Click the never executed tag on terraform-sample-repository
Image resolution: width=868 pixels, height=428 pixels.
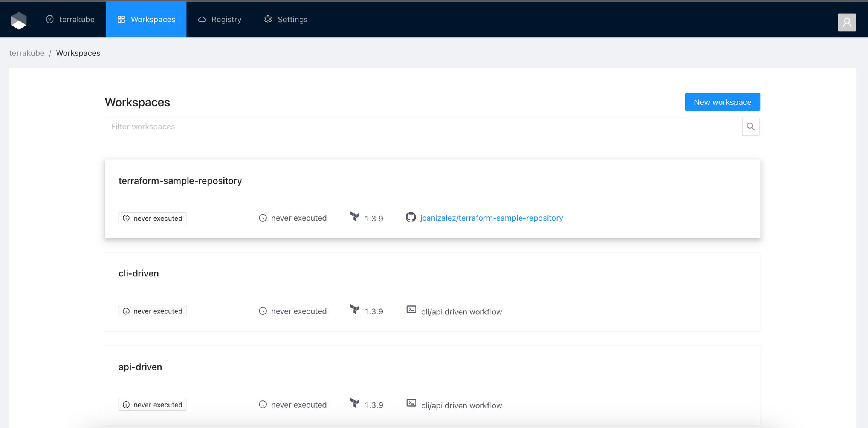click(153, 218)
